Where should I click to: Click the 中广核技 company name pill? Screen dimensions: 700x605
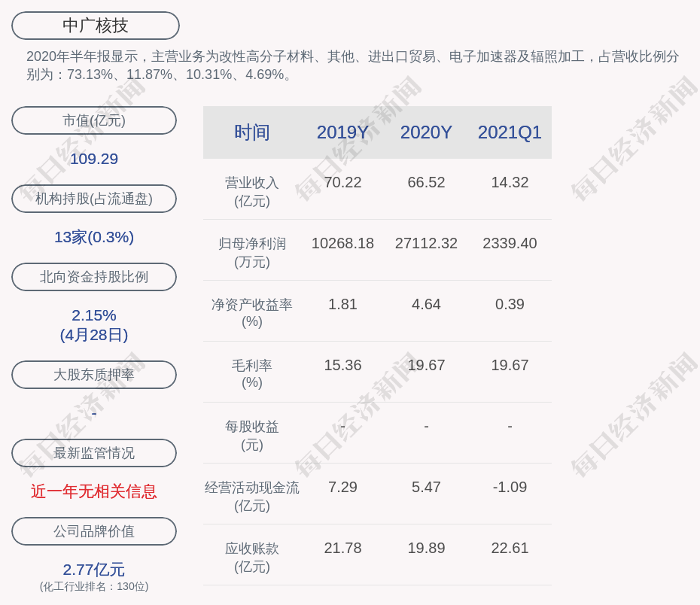tap(95, 26)
